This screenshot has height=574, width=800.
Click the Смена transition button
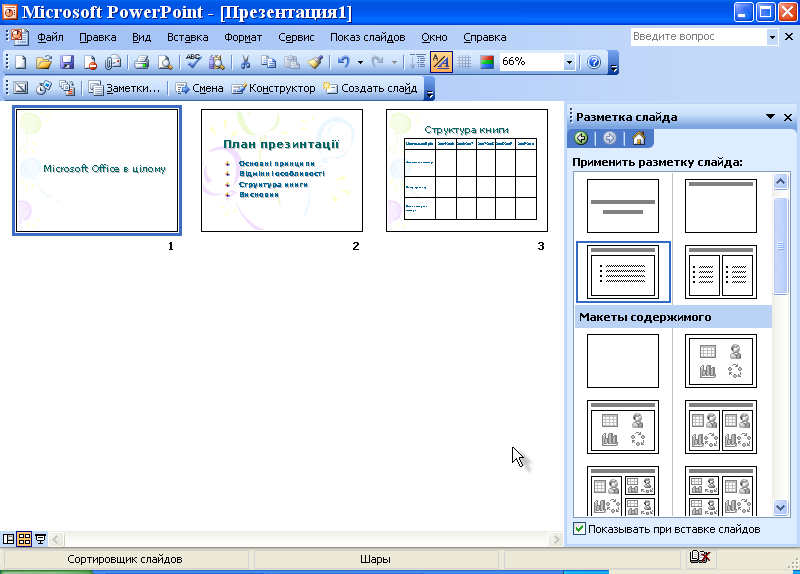pos(199,88)
